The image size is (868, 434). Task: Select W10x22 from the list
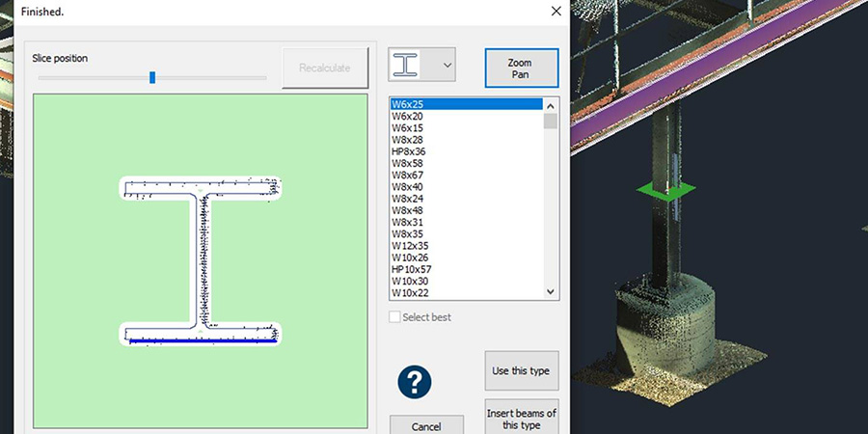click(409, 292)
